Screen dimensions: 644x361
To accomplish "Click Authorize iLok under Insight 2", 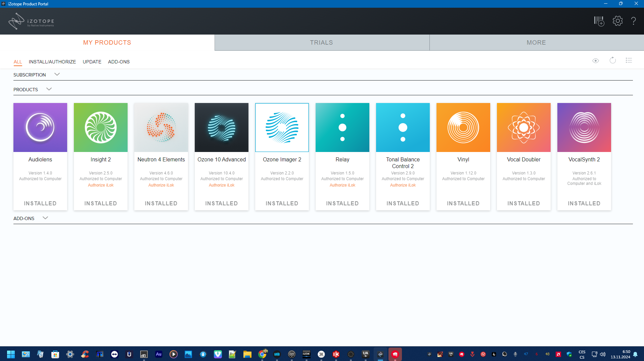I will coord(101,185).
